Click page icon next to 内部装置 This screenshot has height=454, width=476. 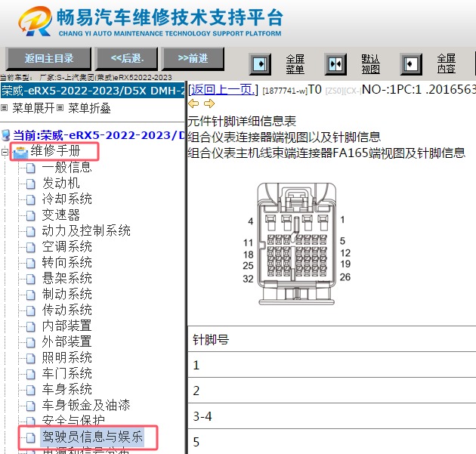(x=31, y=326)
